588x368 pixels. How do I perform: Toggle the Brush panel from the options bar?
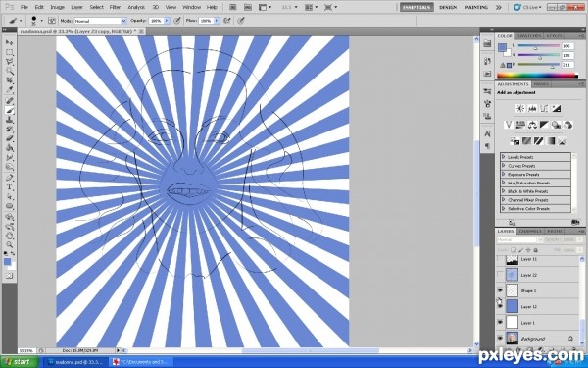[52, 21]
